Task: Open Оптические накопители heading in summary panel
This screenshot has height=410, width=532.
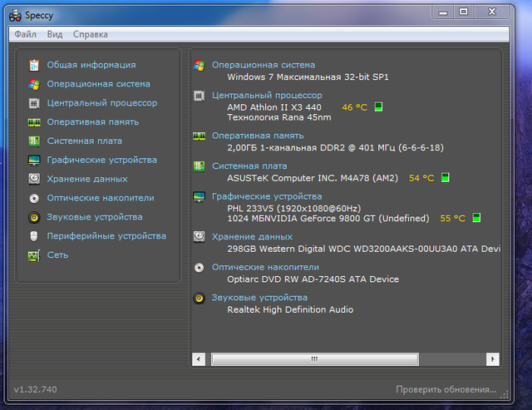Action: (x=265, y=267)
